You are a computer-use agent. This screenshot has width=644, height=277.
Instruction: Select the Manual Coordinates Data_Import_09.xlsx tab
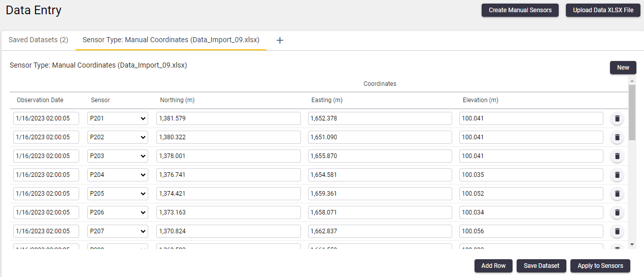coord(171,40)
